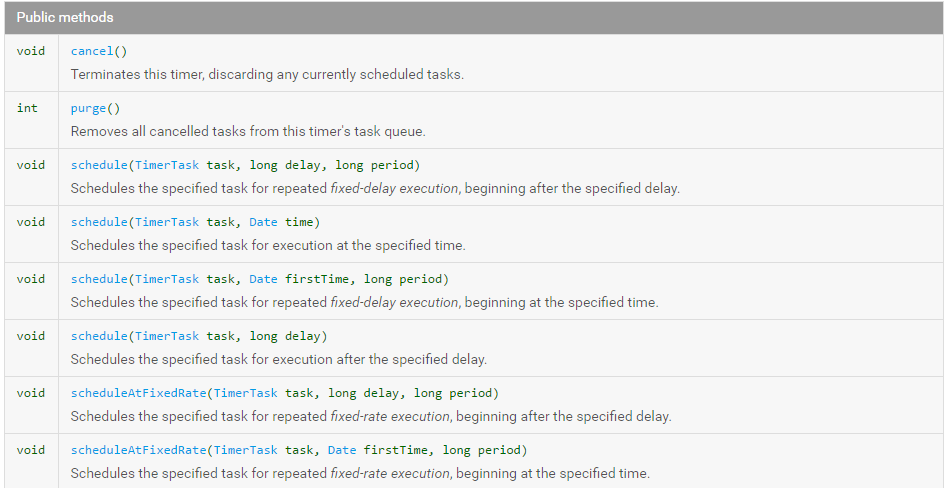
Task: Open scheduleAtFixedRate link with Date firstTime parameter
Action: coord(137,450)
